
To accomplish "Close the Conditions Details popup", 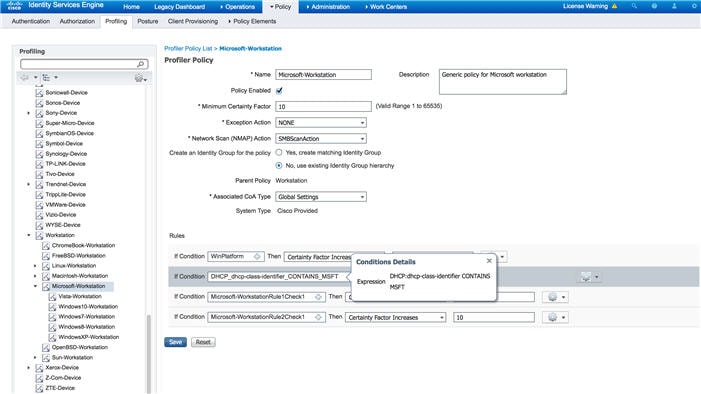I will tap(489, 261).
